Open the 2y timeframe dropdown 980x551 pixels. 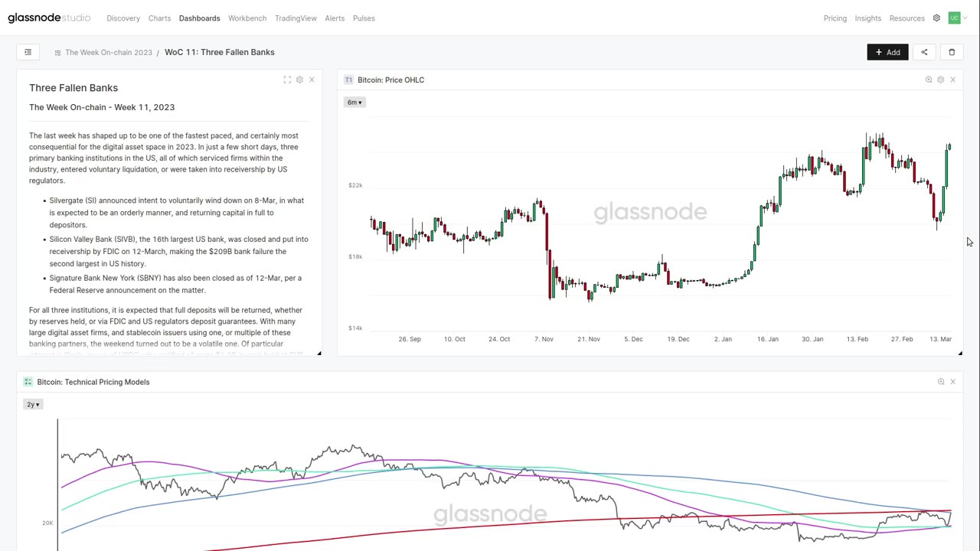pos(33,404)
